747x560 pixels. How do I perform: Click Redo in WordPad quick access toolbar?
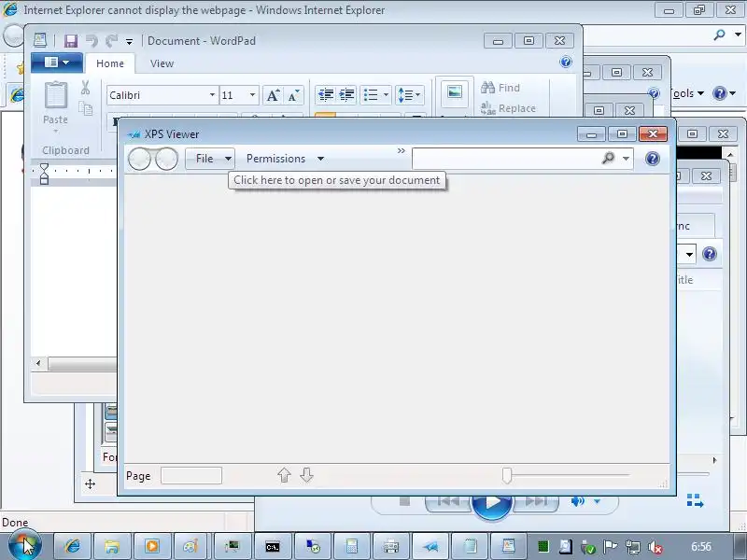coord(111,41)
